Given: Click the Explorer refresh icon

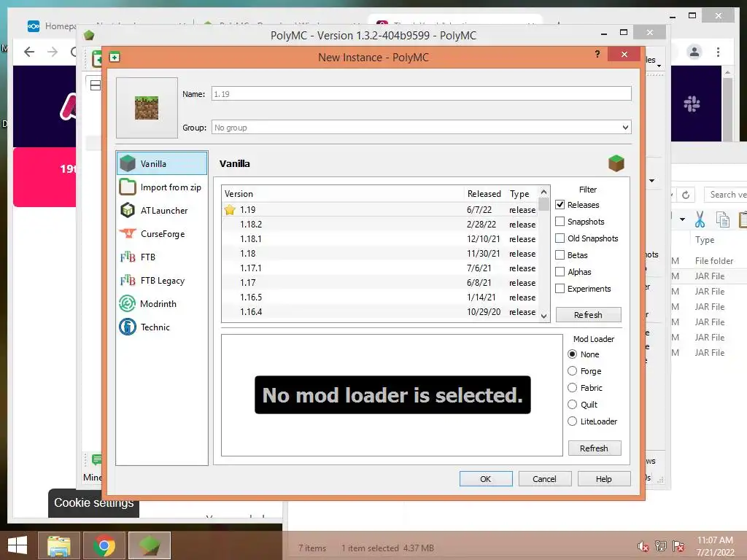Looking at the screenshot, I should pyautogui.click(x=686, y=194).
